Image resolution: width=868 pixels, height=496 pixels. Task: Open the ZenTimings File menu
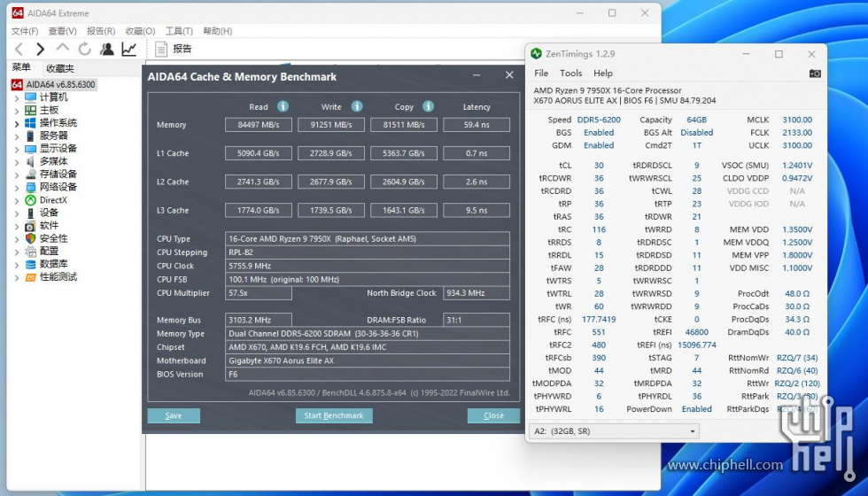click(x=541, y=73)
